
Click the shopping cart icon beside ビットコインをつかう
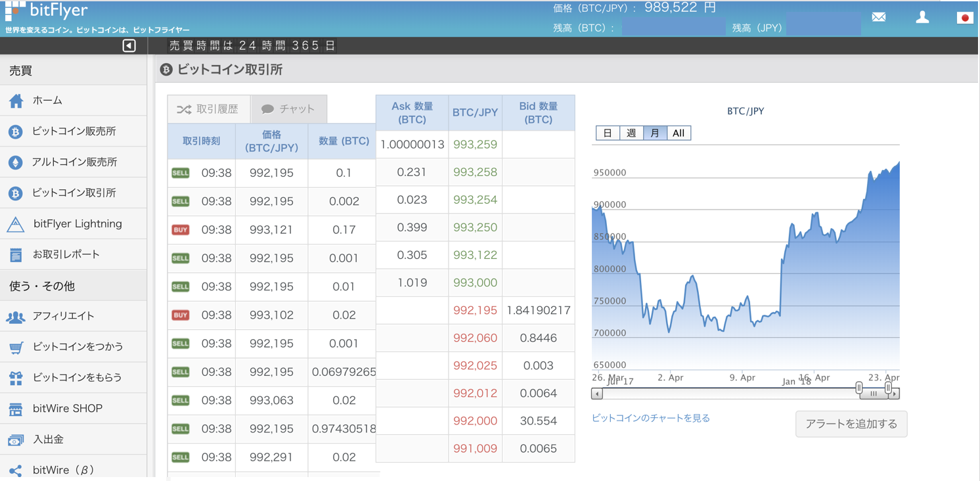(16, 347)
